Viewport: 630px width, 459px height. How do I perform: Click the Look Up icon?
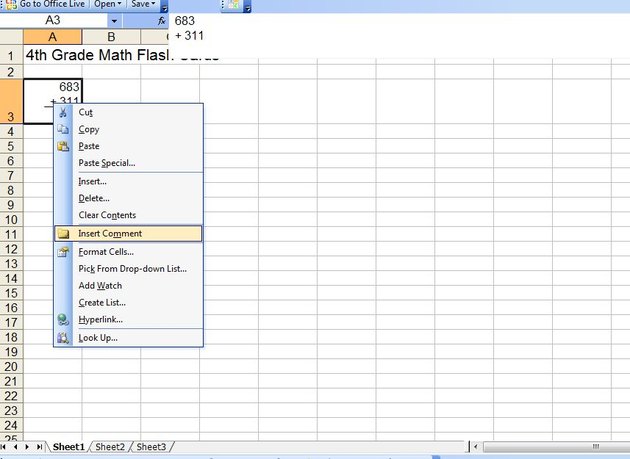(x=63, y=338)
